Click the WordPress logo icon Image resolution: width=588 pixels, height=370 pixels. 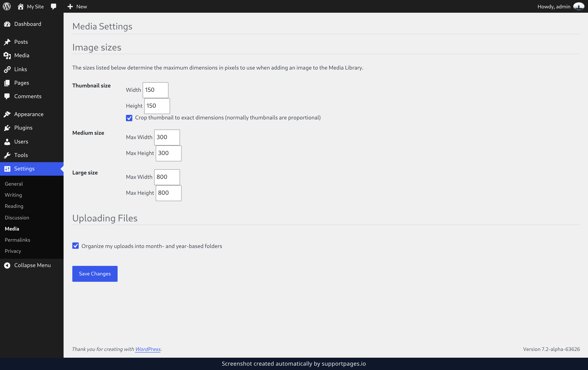pyautogui.click(x=7, y=6)
